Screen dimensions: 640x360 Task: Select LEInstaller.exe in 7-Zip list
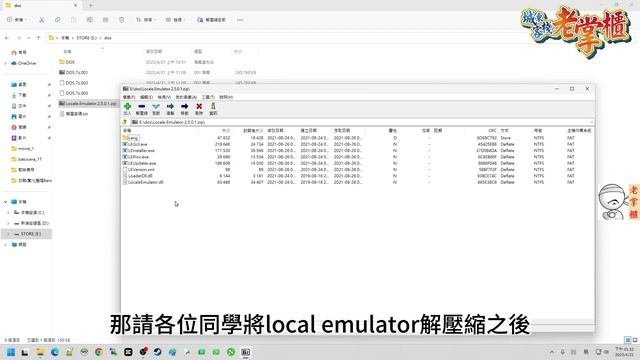[139, 151]
